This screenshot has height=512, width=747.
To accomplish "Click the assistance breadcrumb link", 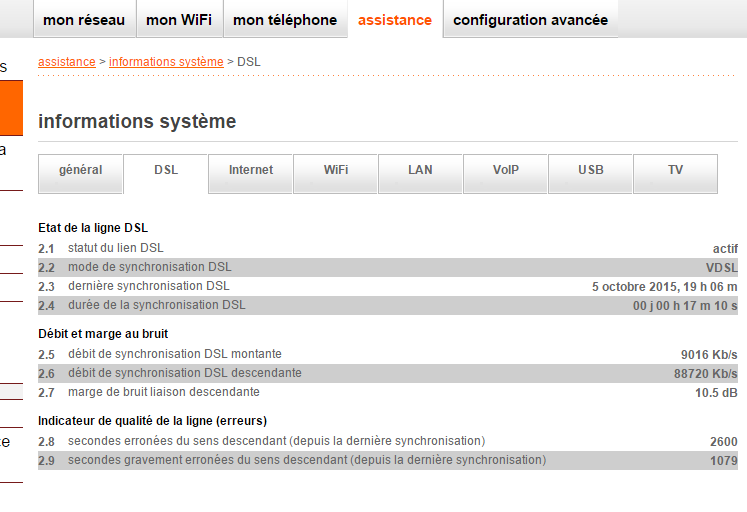I will pos(66,62).
